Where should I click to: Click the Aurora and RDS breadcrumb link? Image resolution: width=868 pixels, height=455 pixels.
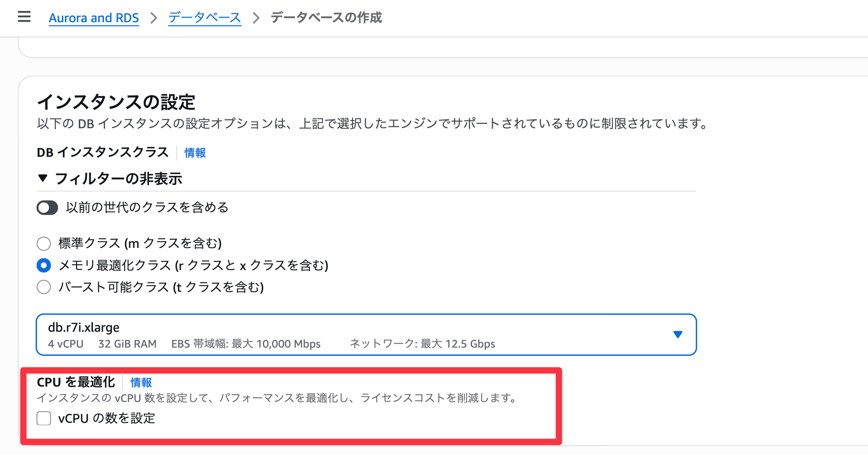(94, 18)
